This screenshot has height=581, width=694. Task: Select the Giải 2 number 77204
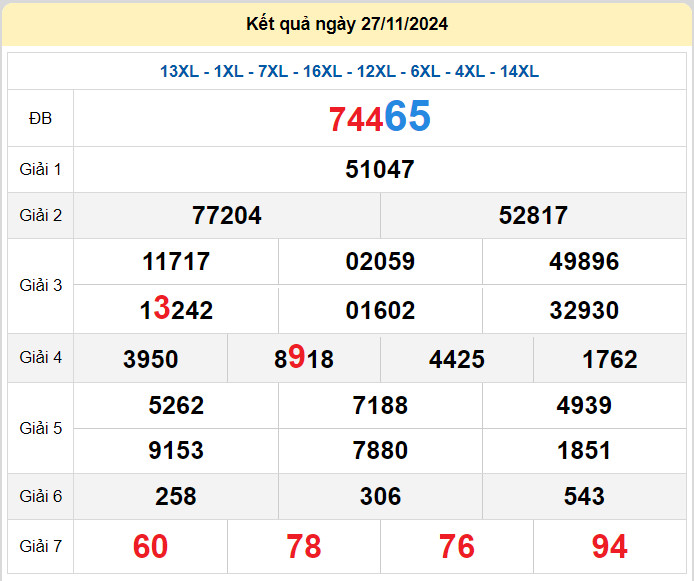tap(227, 215)
